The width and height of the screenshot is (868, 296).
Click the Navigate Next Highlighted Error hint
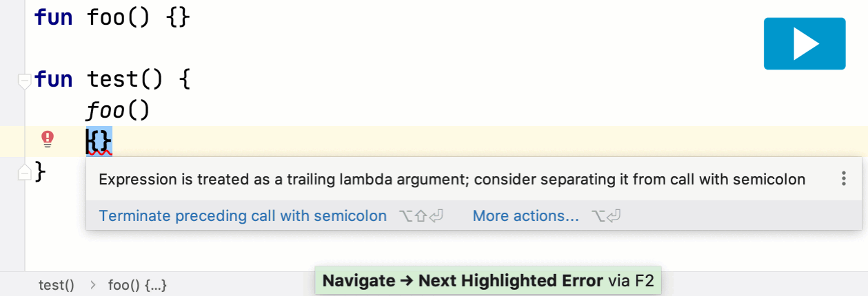[x=488, y=281]
